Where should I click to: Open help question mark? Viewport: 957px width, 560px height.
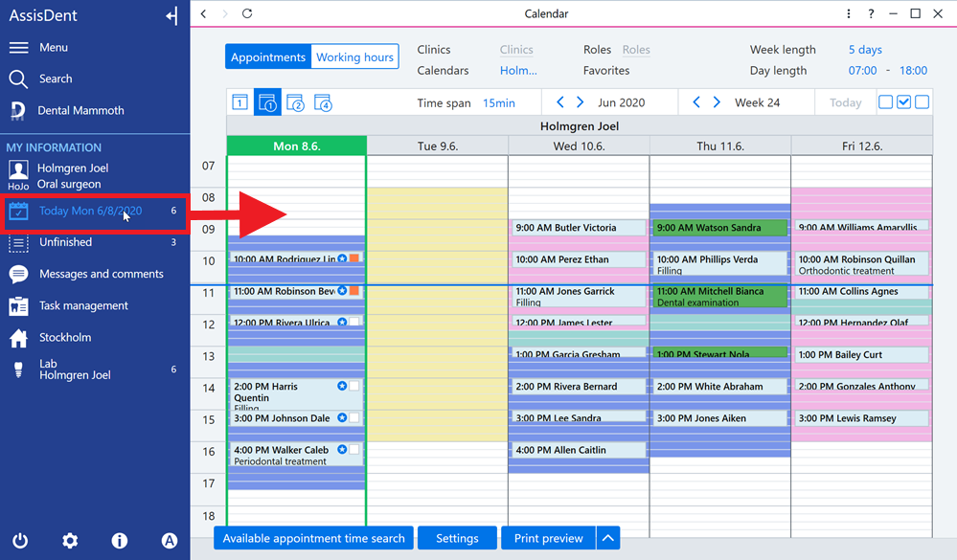coord(871,13)
